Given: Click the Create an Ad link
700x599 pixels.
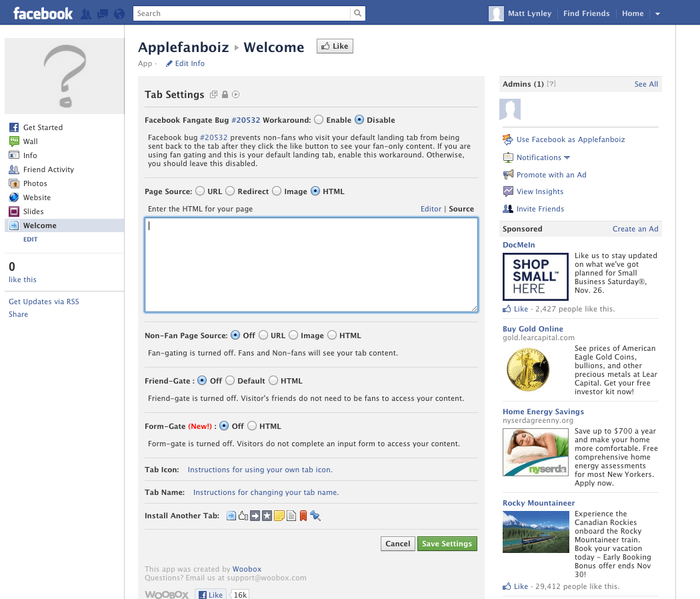Looking at the screenshot, I should pos(635,229).
